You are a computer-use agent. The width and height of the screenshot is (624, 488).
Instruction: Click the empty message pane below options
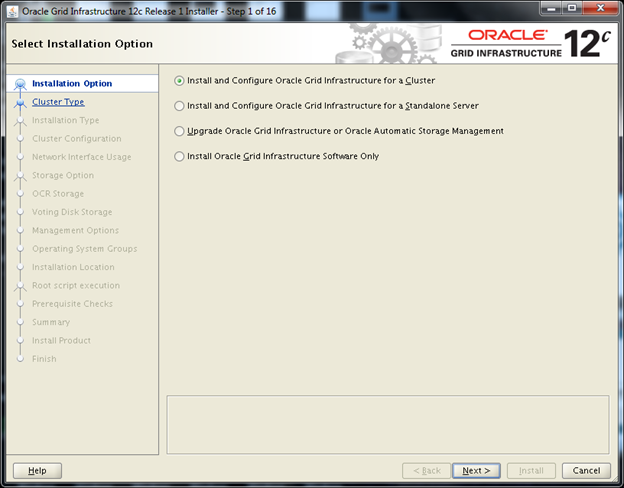[388, 424]
